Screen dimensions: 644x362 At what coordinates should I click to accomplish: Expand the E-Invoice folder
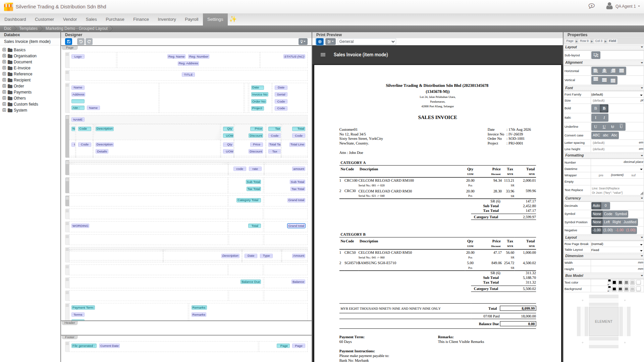4,68
